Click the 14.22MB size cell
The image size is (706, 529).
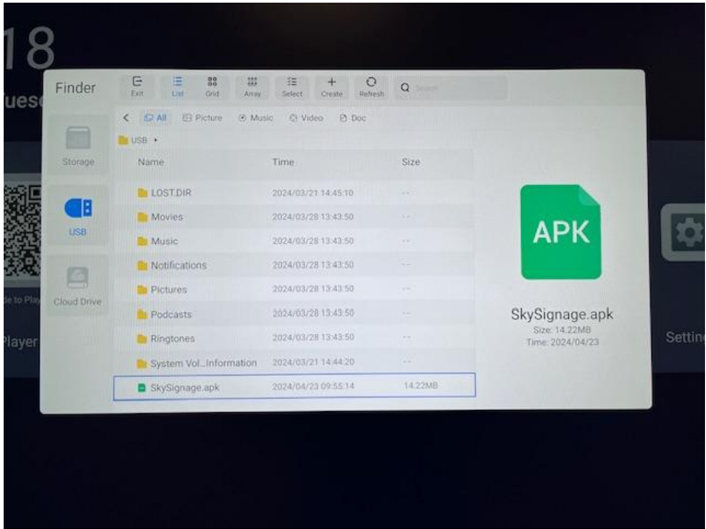[421, 385]
